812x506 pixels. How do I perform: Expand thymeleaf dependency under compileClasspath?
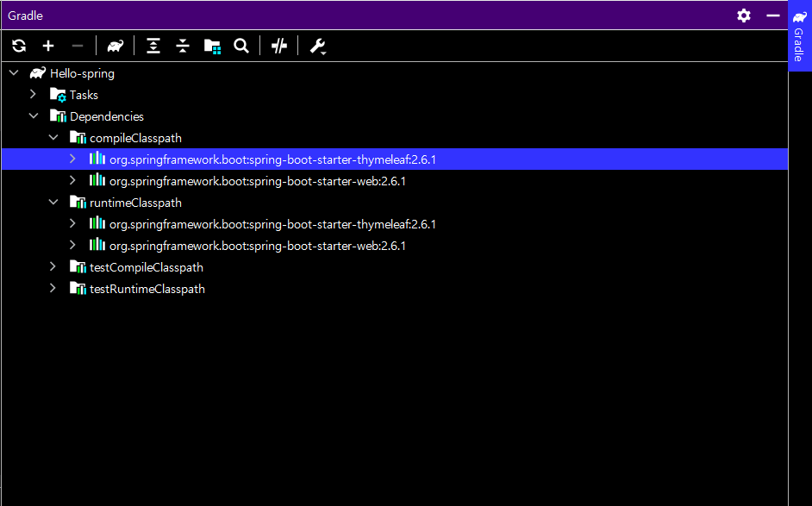[x=72, y=159]
